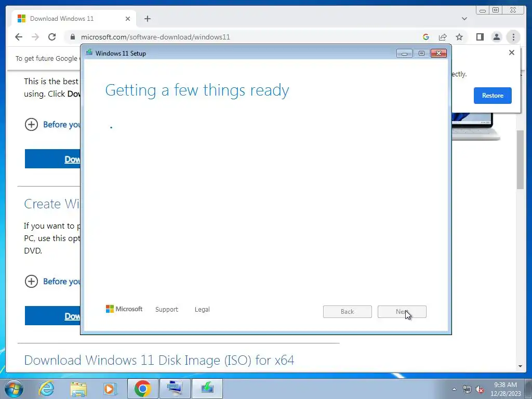Click the first blue Download button
This screenshot has height=399, width=532.
pyautogui.click(x=52, y=159)
